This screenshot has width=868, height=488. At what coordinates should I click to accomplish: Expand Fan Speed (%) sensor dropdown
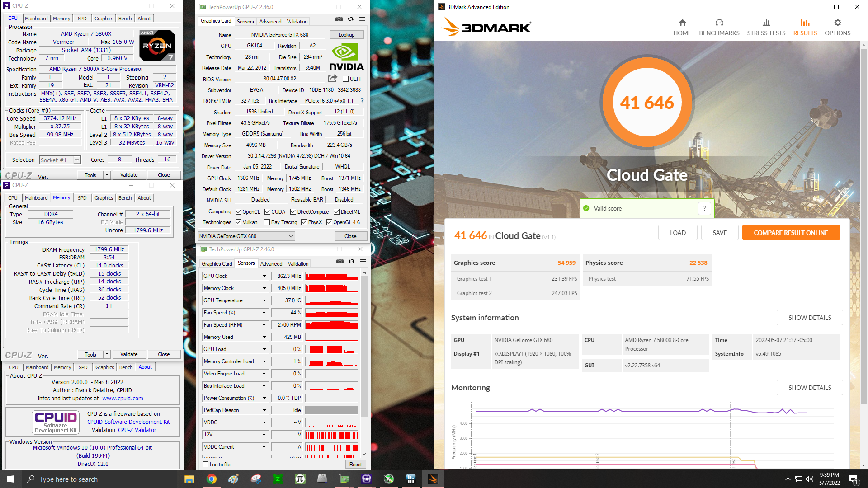pyautogui.click(x=264, y=313)
